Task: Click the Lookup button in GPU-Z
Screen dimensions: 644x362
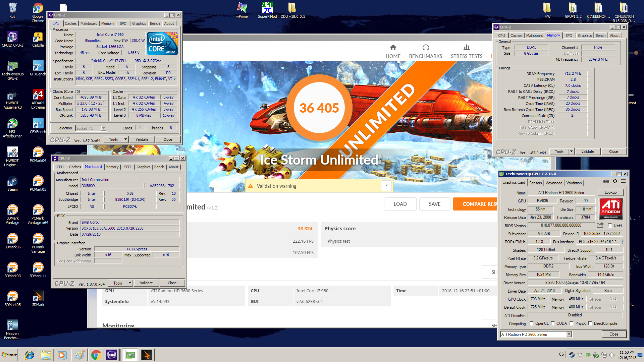Action: click(x=610, y=192)
